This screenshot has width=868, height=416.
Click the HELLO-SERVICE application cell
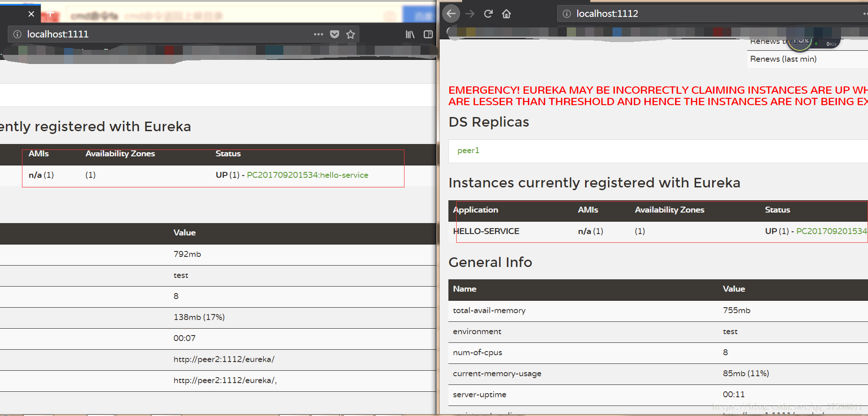(486, 231)
